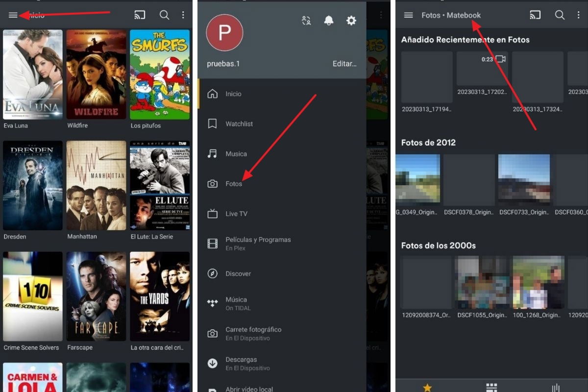Tap the switch user icon in the drawer
Viewport: 588px width, 392px height.
[x=306, y=21]
